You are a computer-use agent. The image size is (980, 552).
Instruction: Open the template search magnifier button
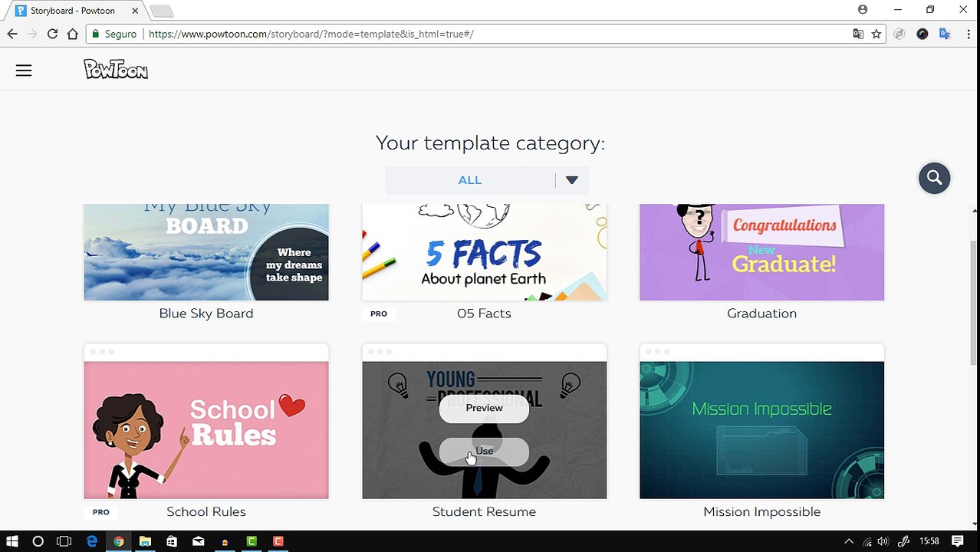tap(934, 178)
